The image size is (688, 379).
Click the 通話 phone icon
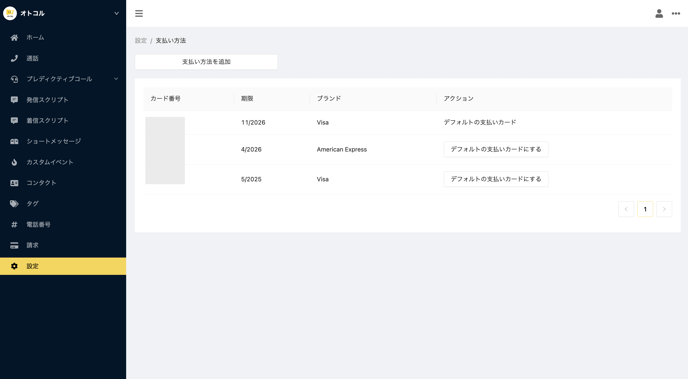click(14, 58)
